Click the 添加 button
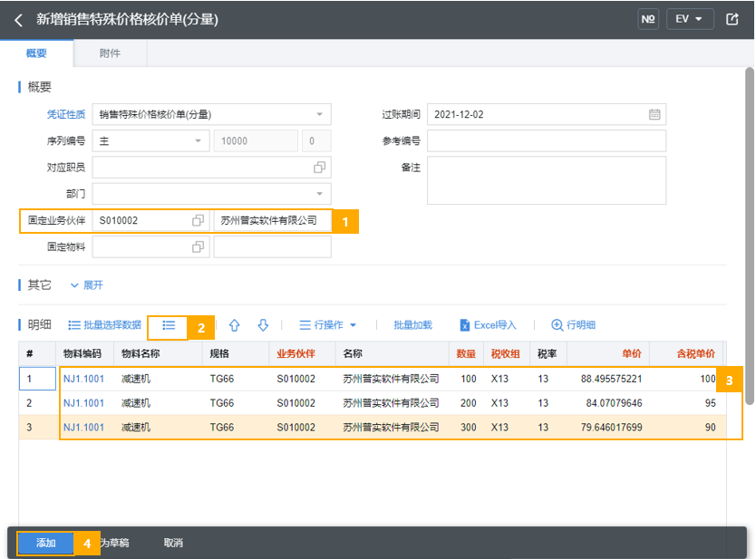756x559 pixels. [x=46, y=543]
